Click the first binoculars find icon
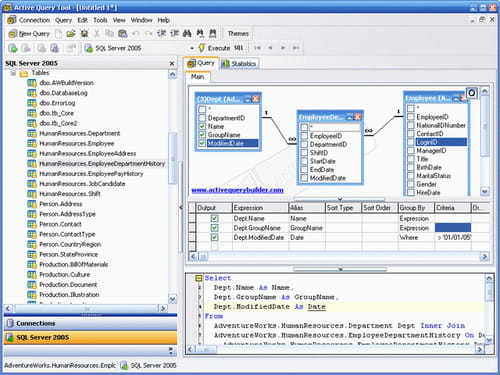Viewport: 500px width, 375px height. point(187,33)
